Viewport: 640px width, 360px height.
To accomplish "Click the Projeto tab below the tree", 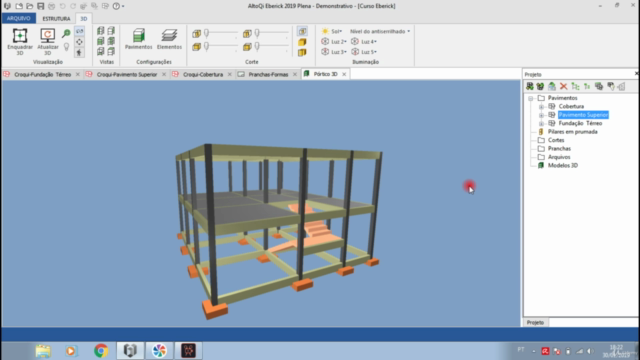I will click(535, 322).
